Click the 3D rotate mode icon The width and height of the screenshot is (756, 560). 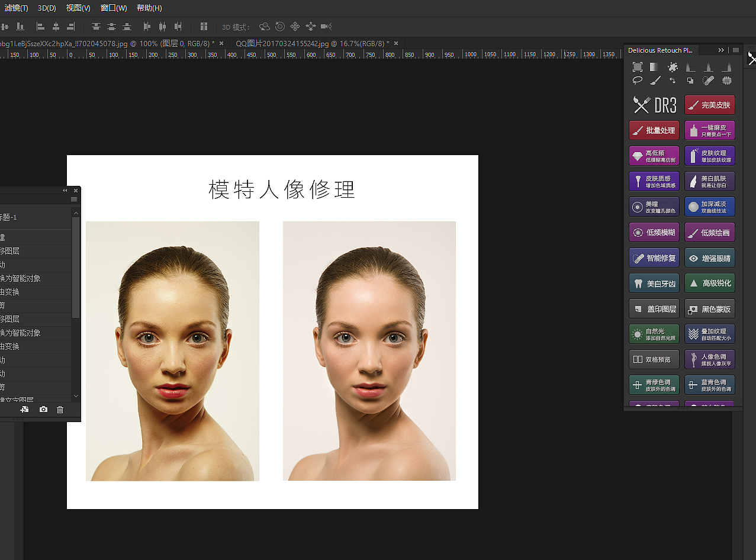(x=265, y=27)
